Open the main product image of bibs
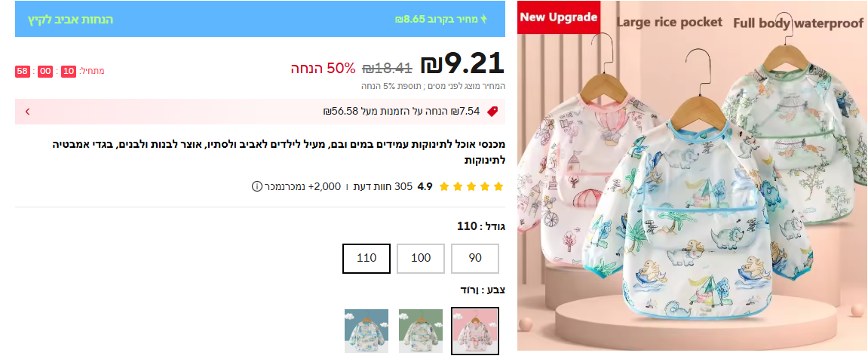This screenshot has height=362, width=868. [692, 176]
